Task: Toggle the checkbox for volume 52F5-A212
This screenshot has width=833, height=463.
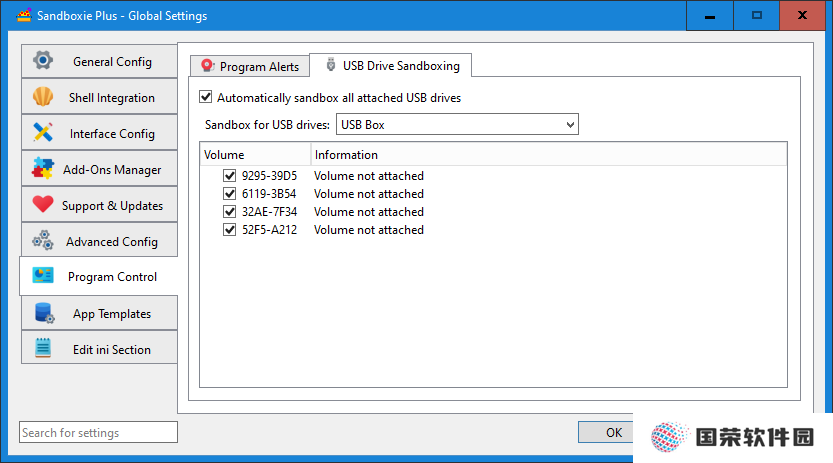Action: [230, 229]
